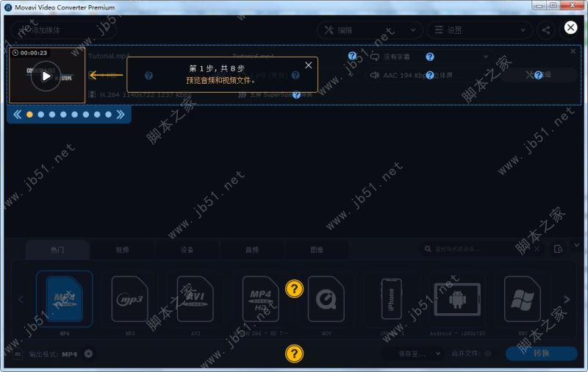
Task: Go to the next tutorial step arrow
Action: (121, 115)
